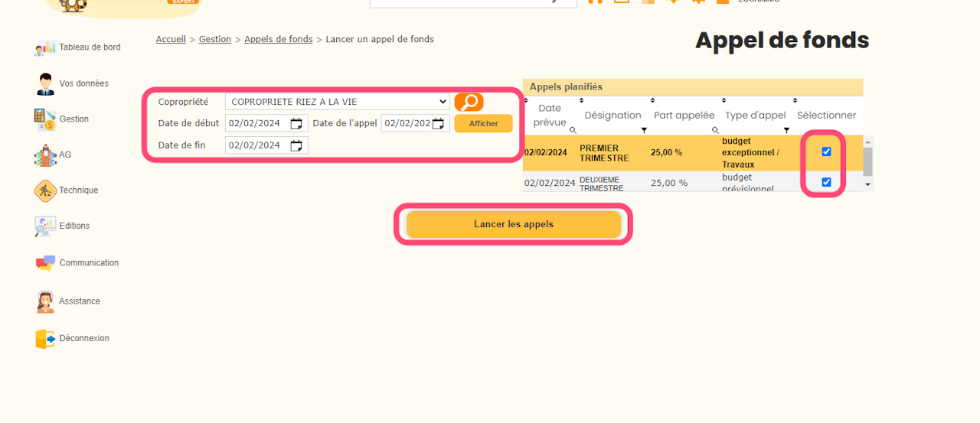
Task: Click 25,00 % in PREMIER TRIMESTRE row
Action: pos(666,152)
